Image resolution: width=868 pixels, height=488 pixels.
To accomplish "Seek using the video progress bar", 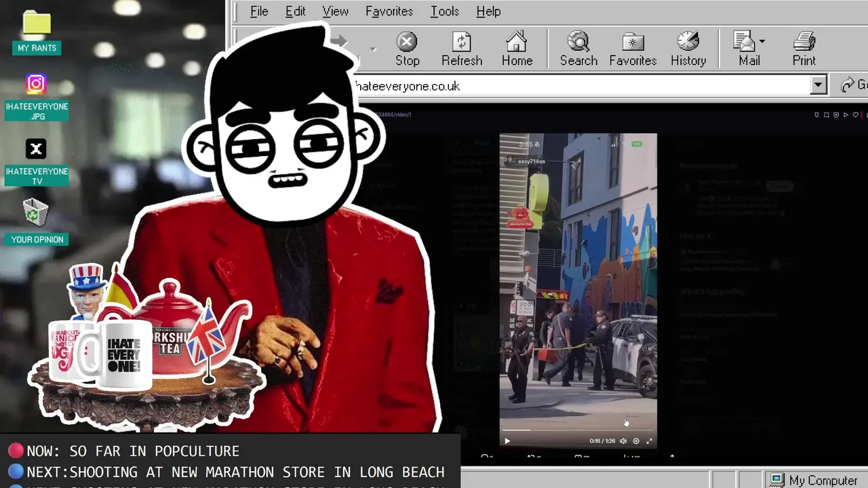I will (578, 430).
